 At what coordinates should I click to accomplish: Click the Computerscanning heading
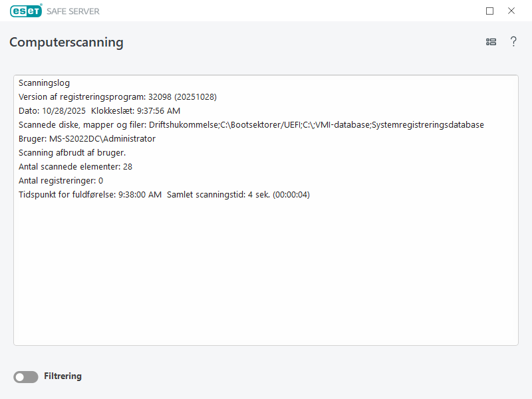[x=66, y=42]
